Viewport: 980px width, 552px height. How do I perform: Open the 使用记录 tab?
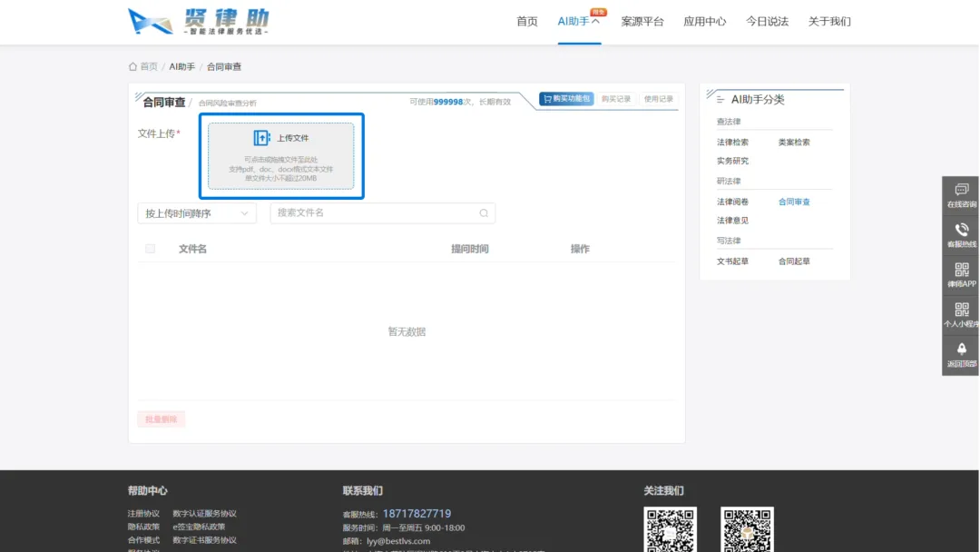pyautogui.click(x=658, y=99)
